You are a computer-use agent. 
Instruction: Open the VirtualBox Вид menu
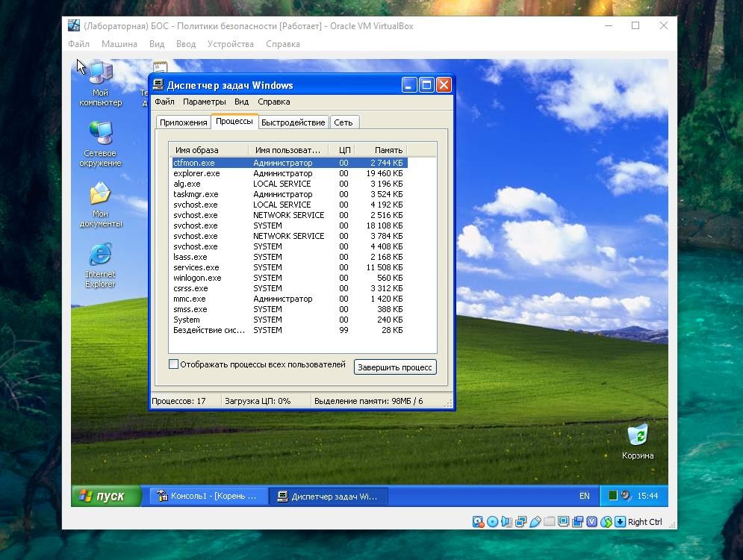coord(157,44)
